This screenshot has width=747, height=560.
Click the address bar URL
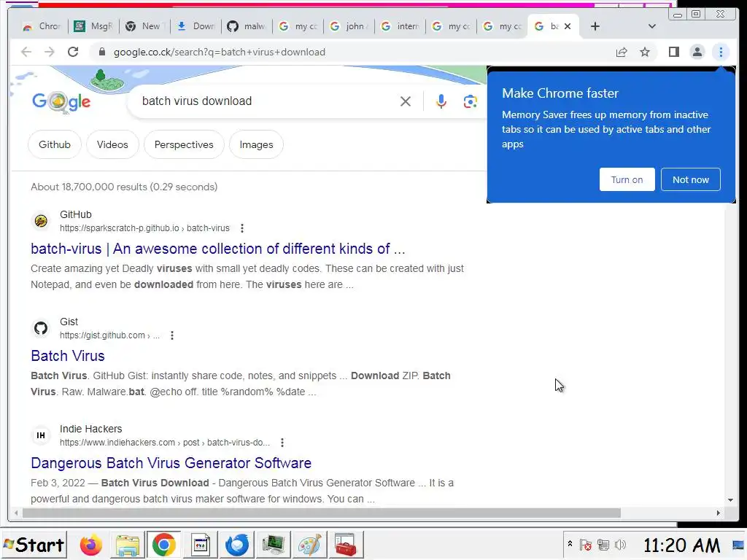[x=219, y=52]
